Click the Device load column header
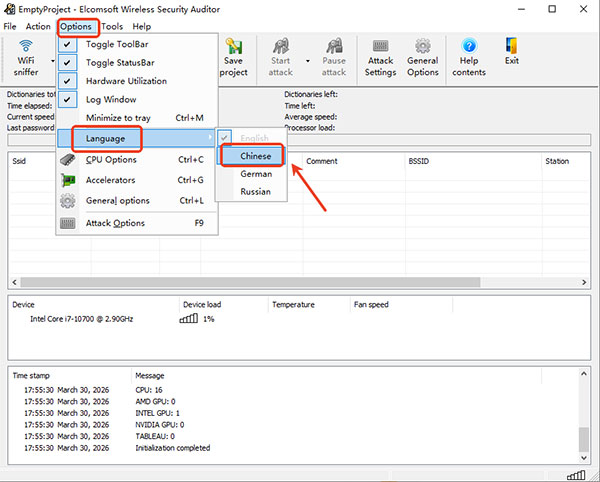 coord(224,305)
